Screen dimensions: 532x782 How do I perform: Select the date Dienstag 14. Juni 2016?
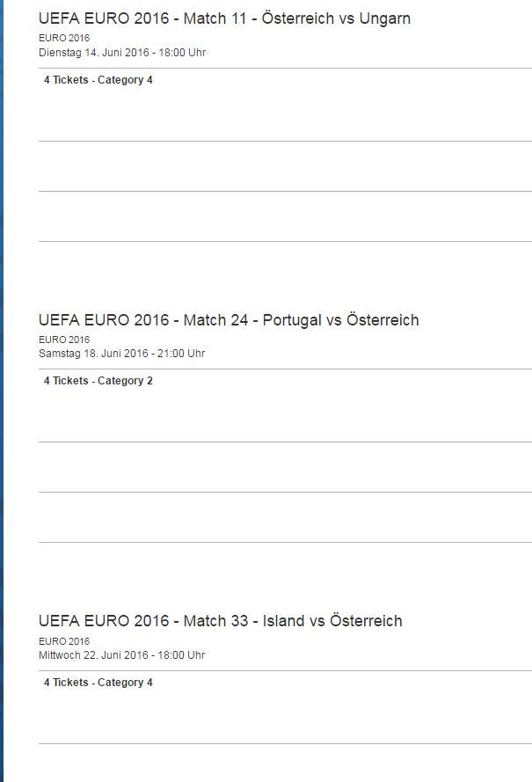pos(121,53)
